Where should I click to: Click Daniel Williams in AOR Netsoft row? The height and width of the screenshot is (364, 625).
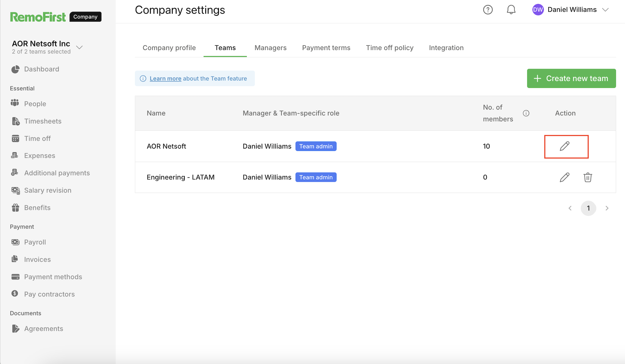(267, 146)
